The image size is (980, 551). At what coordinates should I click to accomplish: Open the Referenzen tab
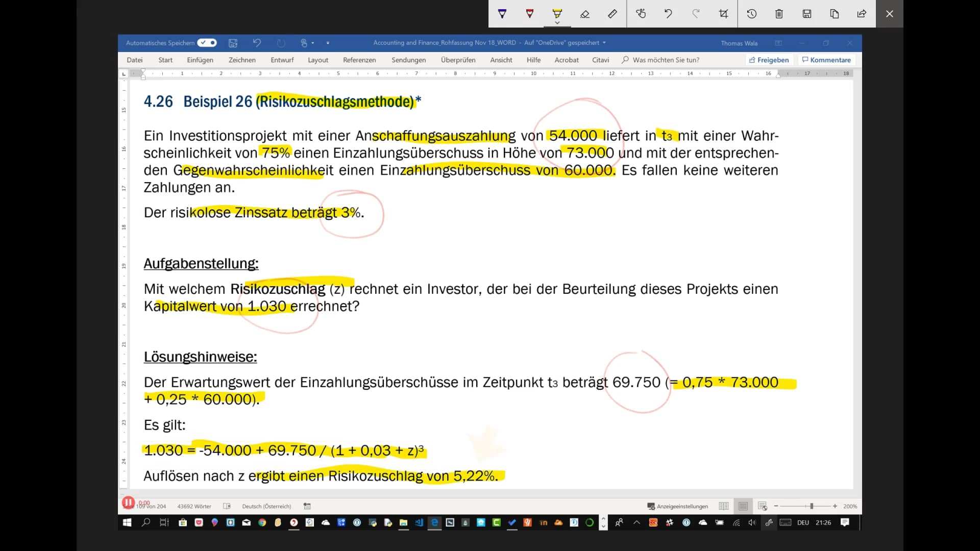pyautogui.click(x=359, y=60)
